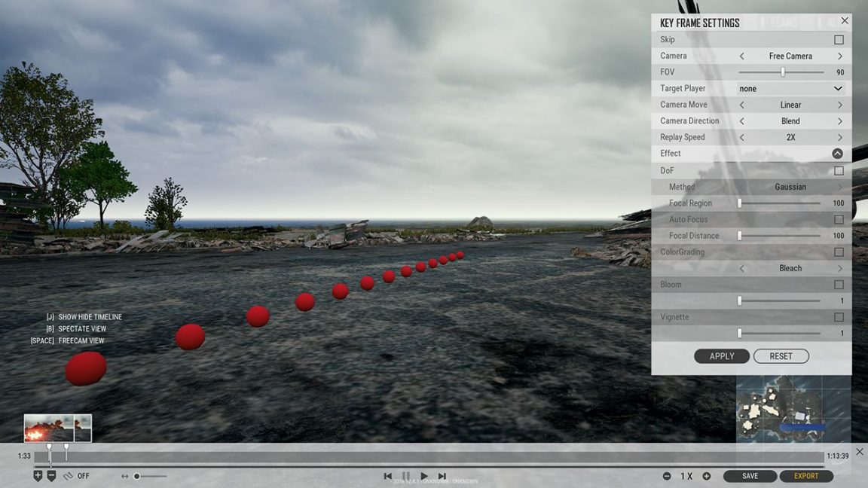Turn on the Vignette checkbox
Screen dimensions: 868x488
point(839,317)
